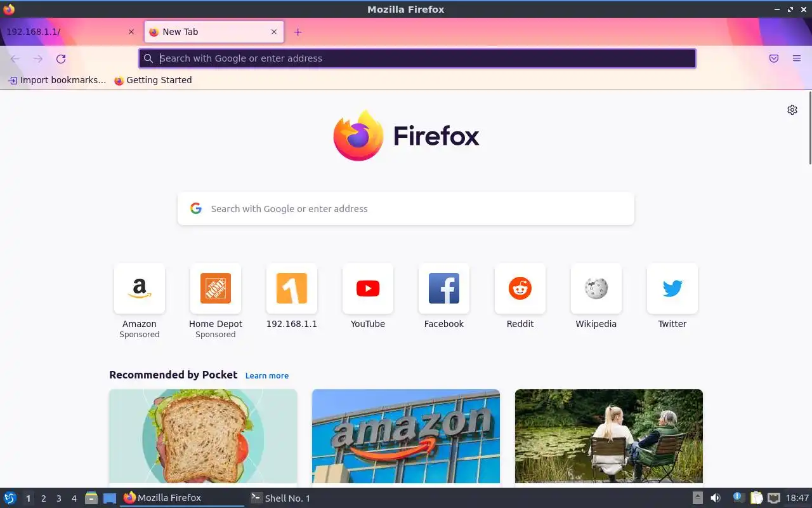The image size is (812, 508).
Task: Close the New Tab tab
Action: pyautogui.click(x=274, y=32)
